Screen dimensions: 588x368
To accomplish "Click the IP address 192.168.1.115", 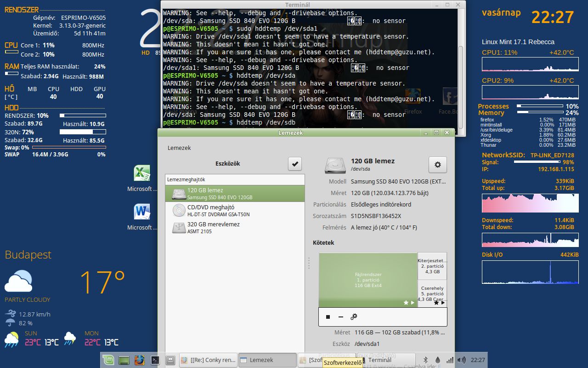I will [556, 169].
